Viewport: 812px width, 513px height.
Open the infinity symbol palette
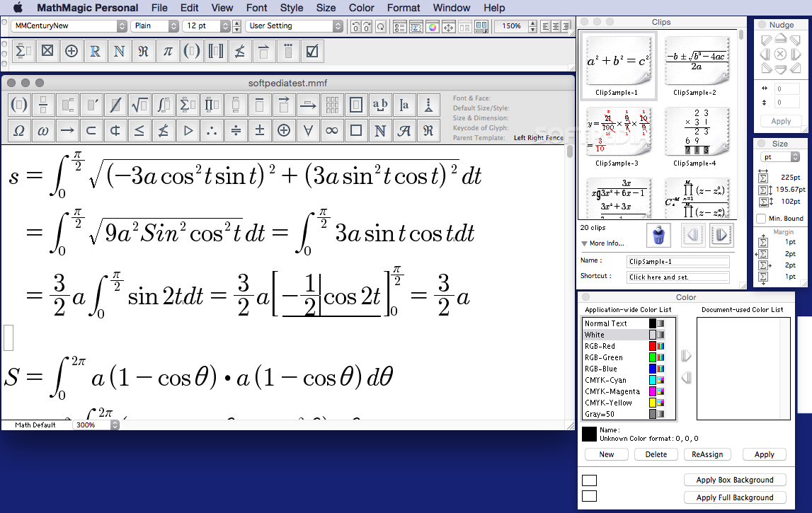(332, 130)
